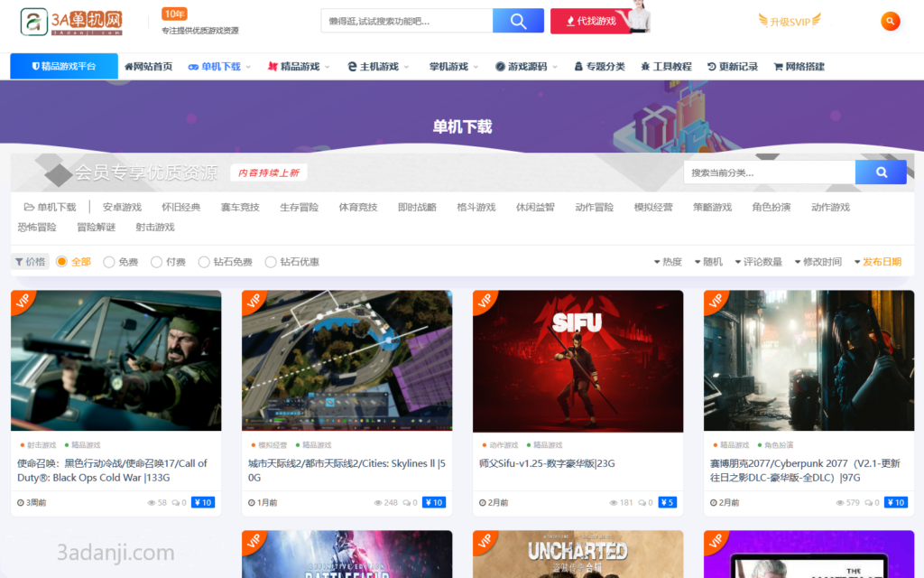This screenshot has width=924, height=578.
Task: Go to 网站首页 in the nav bar
Action: click(x=149, y=67)
